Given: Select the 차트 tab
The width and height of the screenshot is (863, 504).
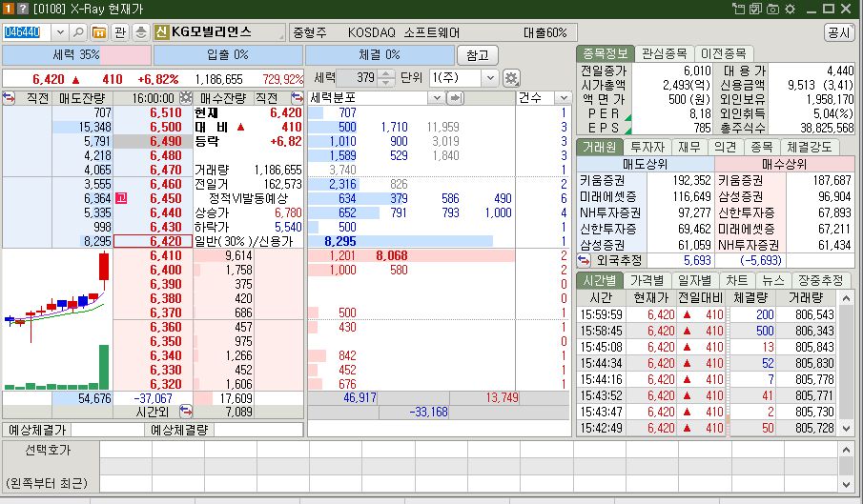Looking at the screenshot, I should (736, 280).
